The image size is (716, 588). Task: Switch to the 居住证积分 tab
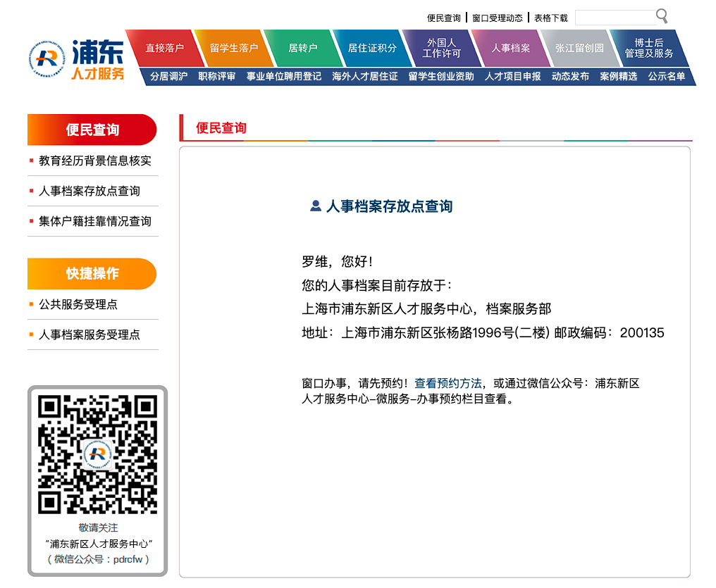coord(371,48)
